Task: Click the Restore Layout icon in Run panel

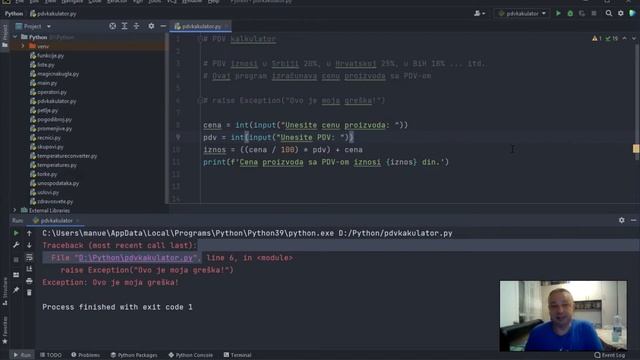Action: [x=16, y=275]
